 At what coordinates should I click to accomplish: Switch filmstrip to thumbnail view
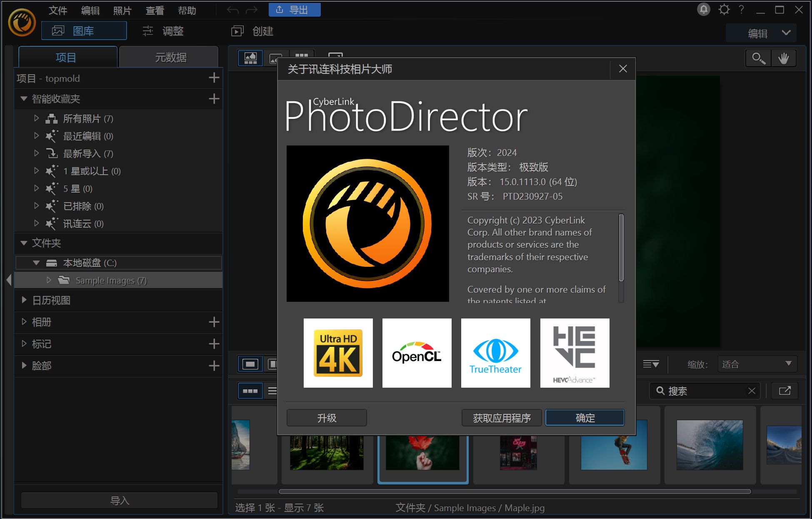pyautogui.click(x=250, y=391)
